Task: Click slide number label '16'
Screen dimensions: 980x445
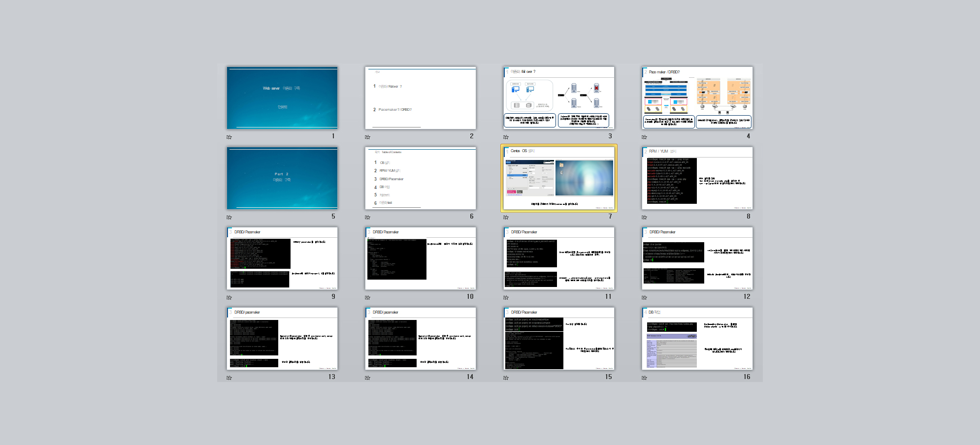Action: [747, 377]
